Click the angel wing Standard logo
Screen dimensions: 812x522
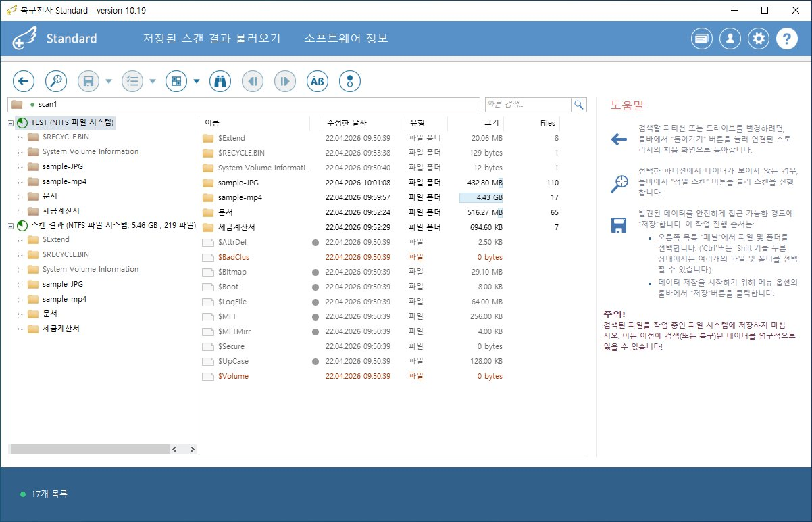coord(24,39)
